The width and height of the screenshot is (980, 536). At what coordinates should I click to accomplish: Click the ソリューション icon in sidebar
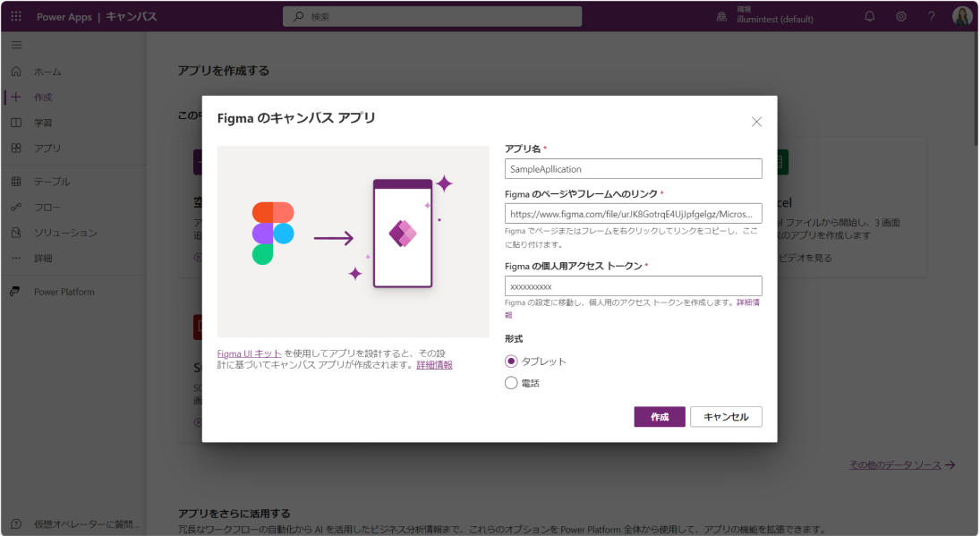[x=16, y=233]
